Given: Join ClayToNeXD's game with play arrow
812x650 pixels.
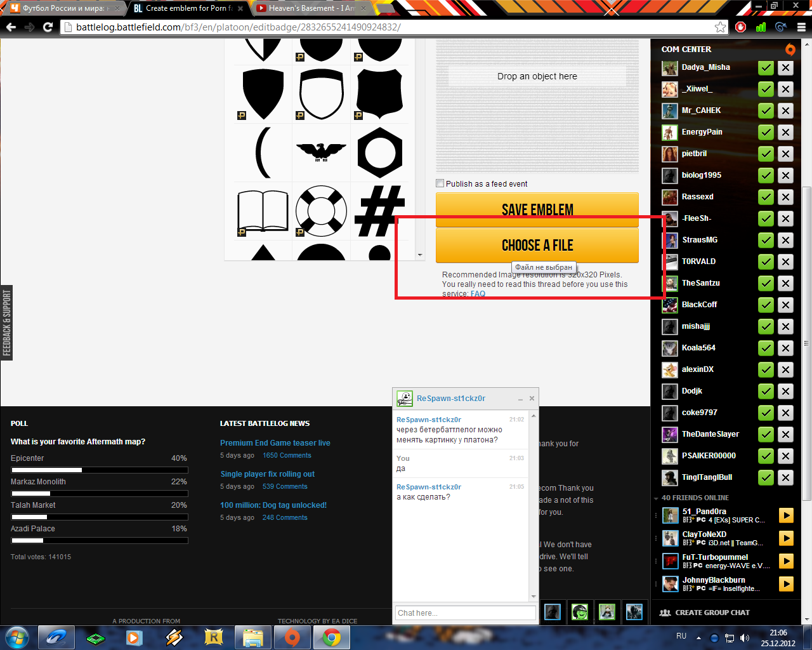Looking at the screenshot, I should point(786,538).
